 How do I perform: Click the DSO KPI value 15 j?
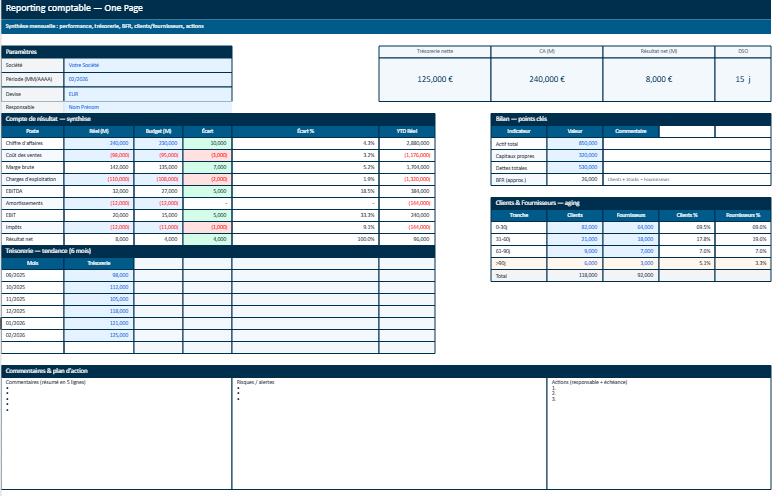point(741,80)
